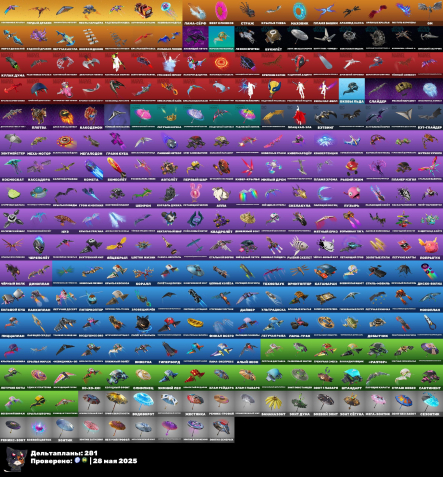Click the fish skeleton glider
Screen dimensions: 443x477
[x=299, y=246]
